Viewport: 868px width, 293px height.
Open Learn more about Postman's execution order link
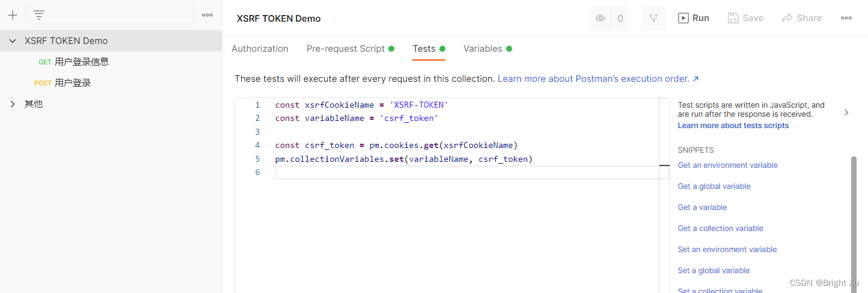pos(598,79)
